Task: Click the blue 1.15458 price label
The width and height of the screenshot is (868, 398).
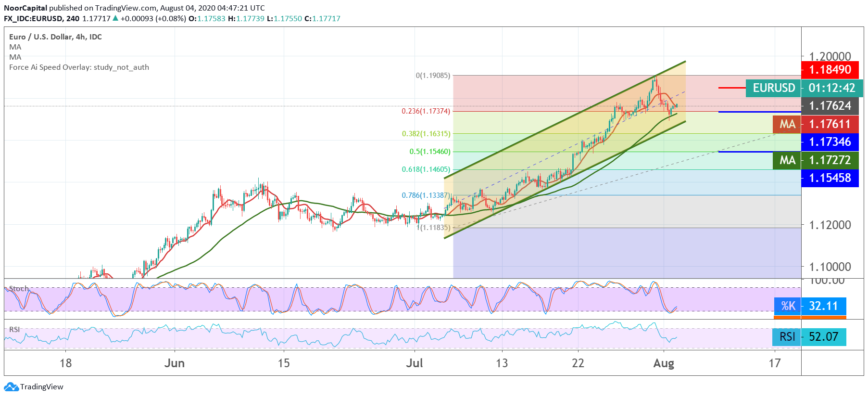Action: point(830,178)
